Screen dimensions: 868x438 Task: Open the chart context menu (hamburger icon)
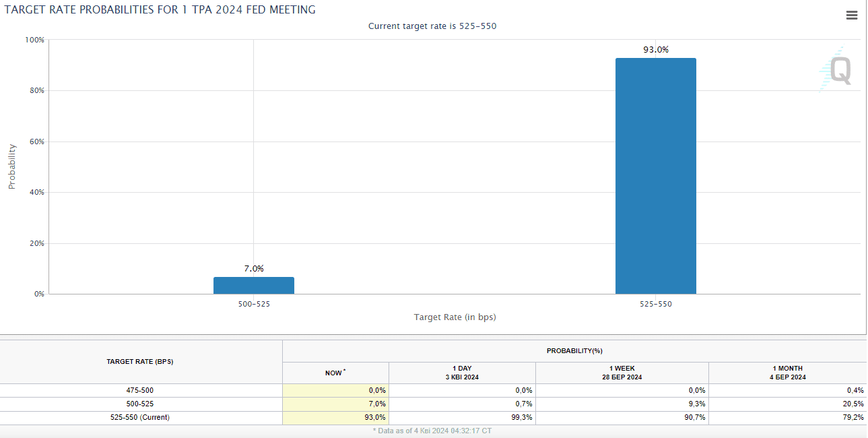pyautogui.click(x=851, y=15)
